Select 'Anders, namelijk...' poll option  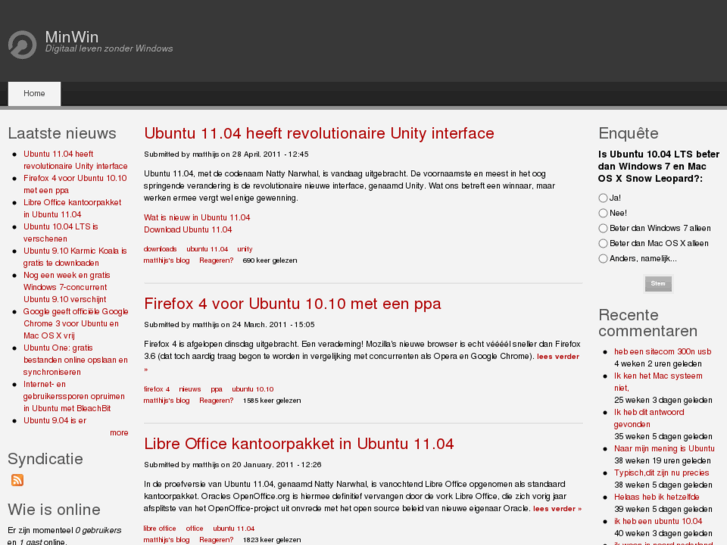click(603, 258)
